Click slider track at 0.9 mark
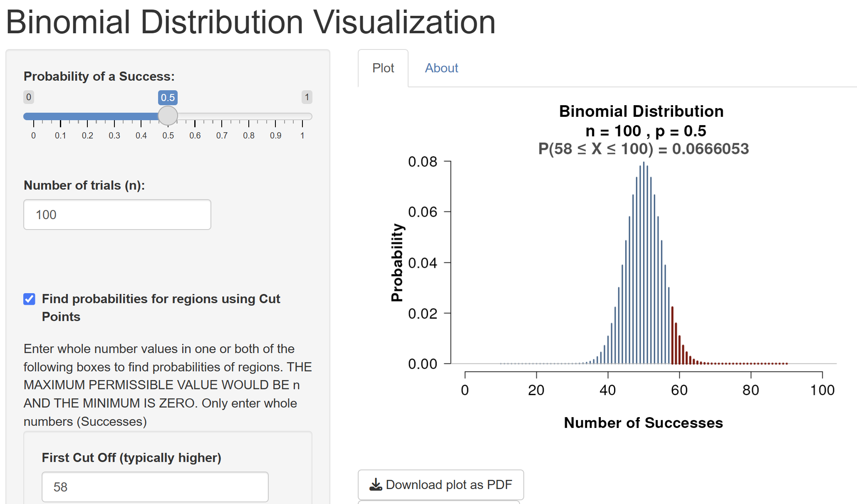 275,116
